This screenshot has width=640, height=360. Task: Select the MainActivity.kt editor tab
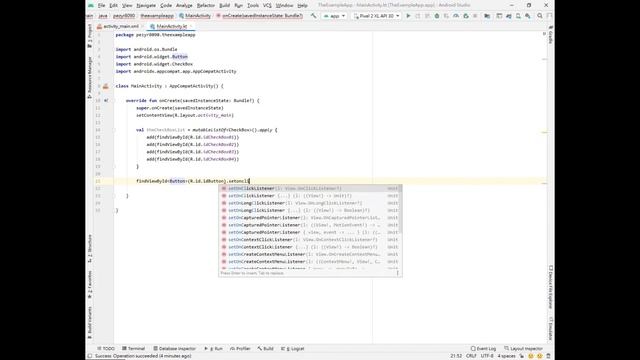pyautogui.click(x=171, y=26)
